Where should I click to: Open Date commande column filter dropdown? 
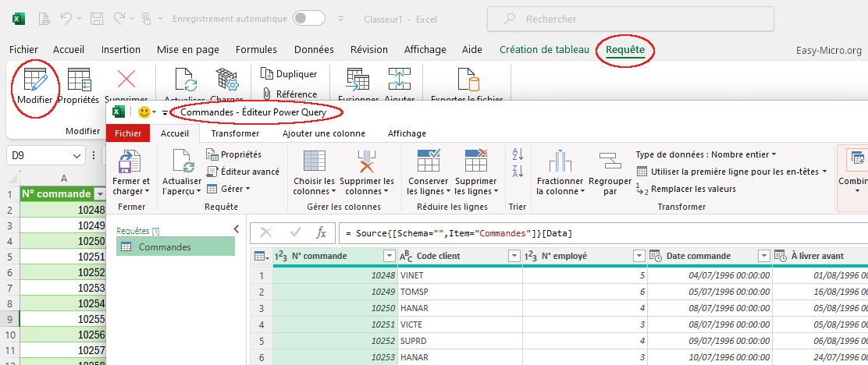point(764,256)
